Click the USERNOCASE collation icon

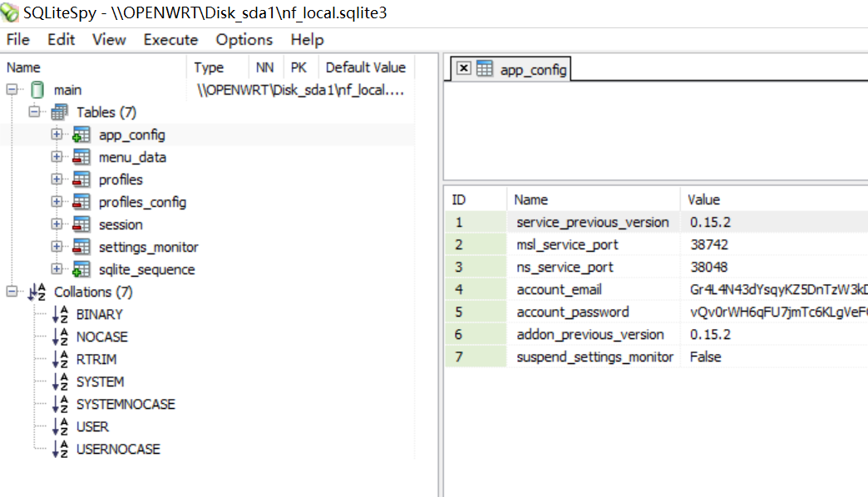[x=60, y=449]
